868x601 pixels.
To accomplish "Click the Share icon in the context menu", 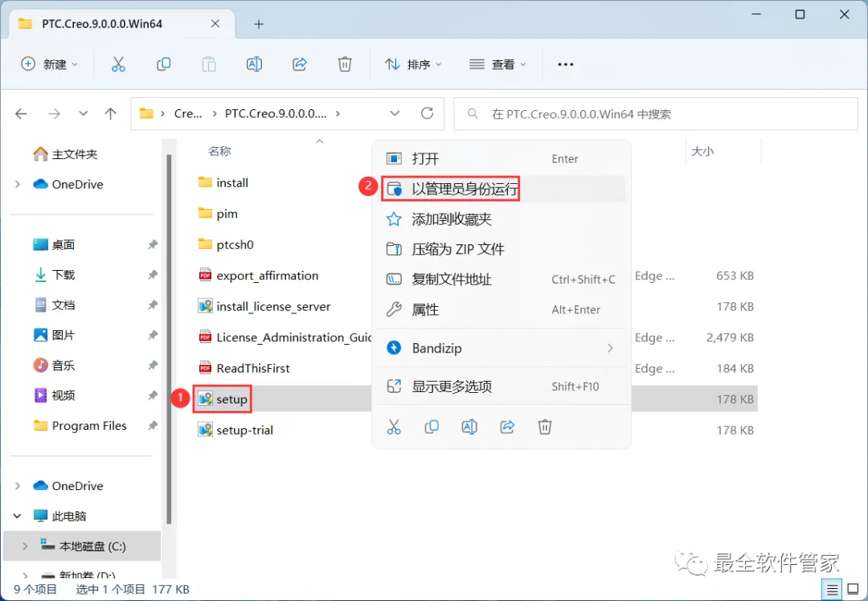I will (x=507, y=427).
